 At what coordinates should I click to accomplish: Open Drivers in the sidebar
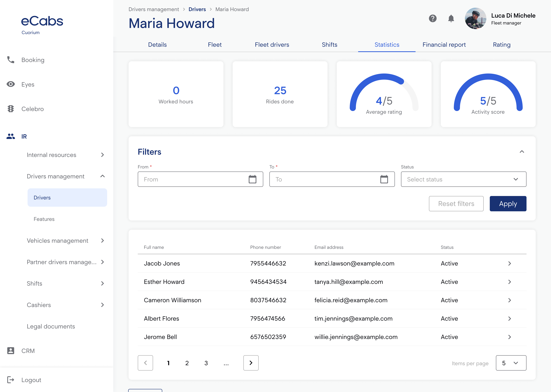pyautogui.click(x=67, y=197)
